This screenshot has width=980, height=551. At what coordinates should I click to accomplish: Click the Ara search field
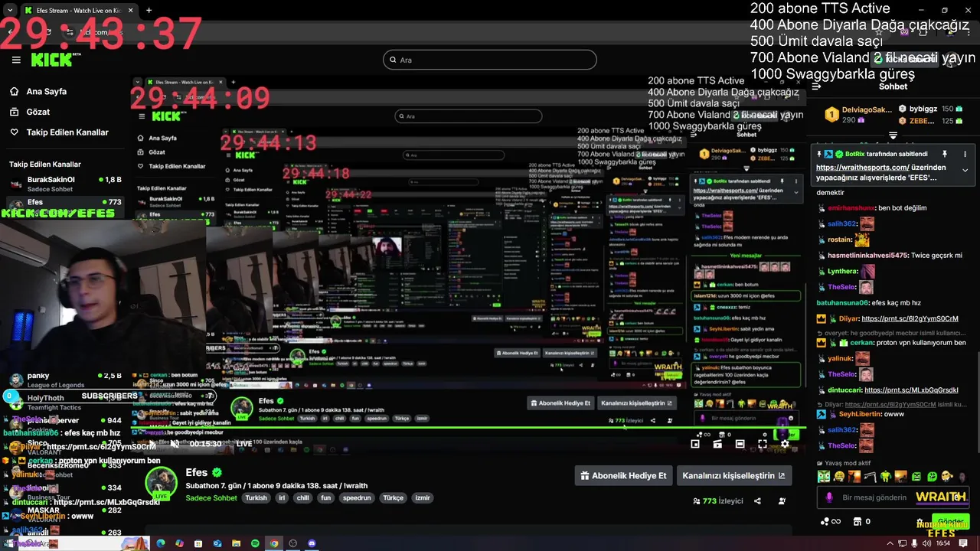pos(490,60)
